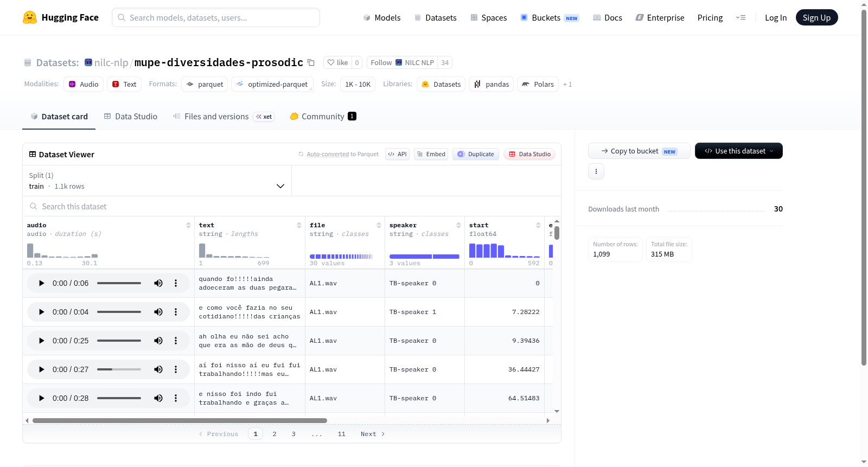Copy the dataset name with clipboard icon
This screenshot has width=868, height=467.
(x=311, y=62)
